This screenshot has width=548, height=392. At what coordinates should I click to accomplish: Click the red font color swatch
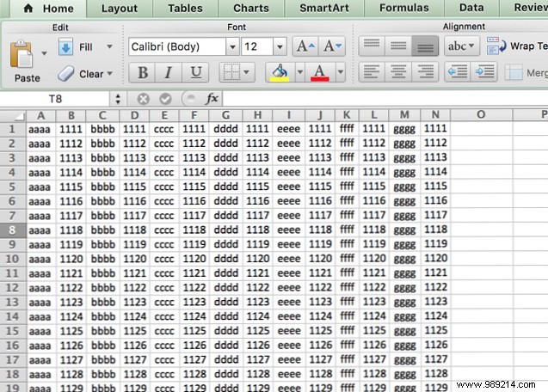pyautogui.click(x=320, y=79)
